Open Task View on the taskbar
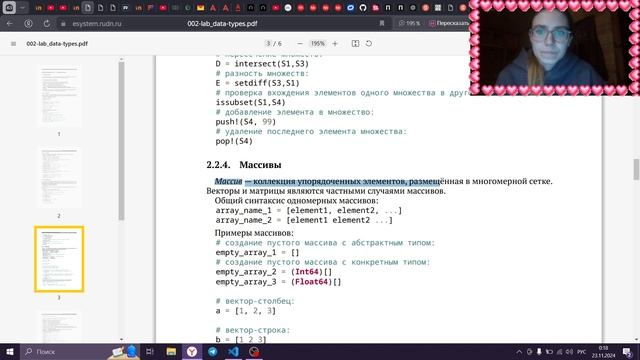The height and width of the screenshot is (360, 640). pyautogui.click(x=150, y=351)
